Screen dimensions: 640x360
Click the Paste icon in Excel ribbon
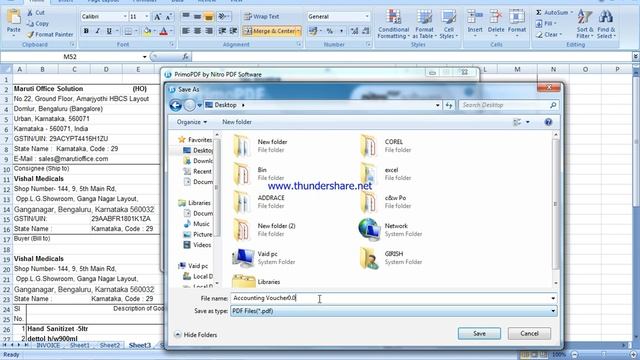pyautogui.click(x=13, y=17)
